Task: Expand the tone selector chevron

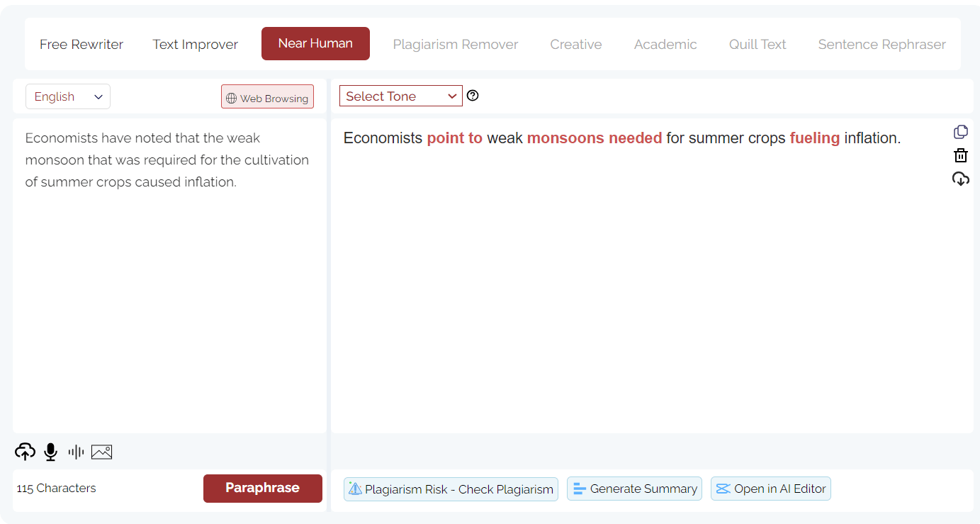Action: 452,95
